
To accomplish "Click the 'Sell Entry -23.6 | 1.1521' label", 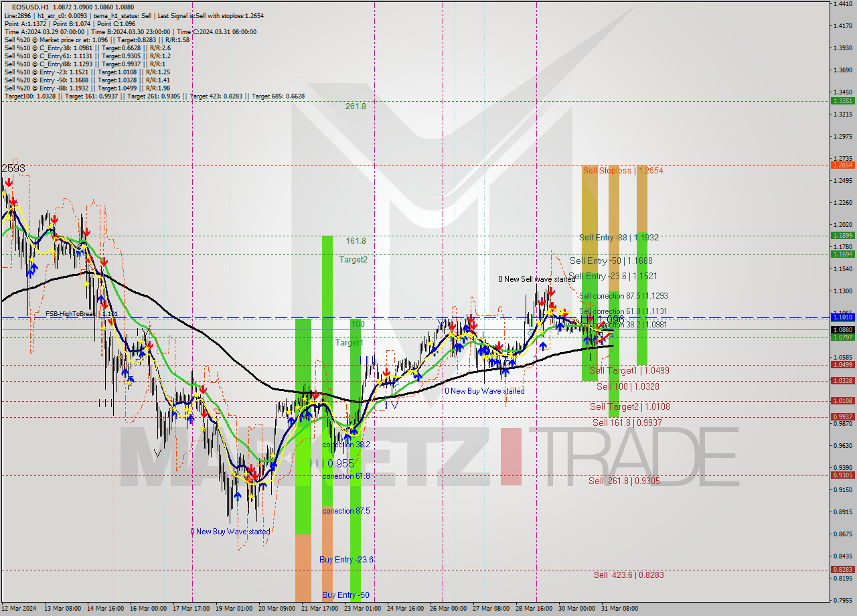I will tap(613, 276).
